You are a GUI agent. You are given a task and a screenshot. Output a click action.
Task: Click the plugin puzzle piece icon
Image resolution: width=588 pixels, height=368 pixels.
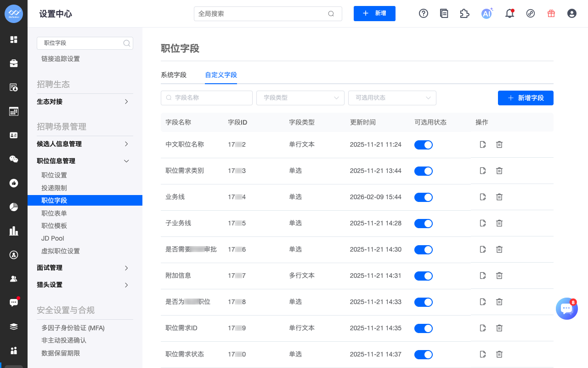coord(464,13)
